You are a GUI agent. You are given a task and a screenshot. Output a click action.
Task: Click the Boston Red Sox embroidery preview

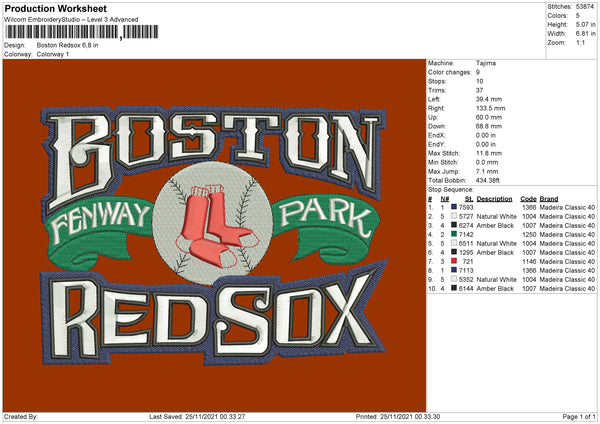[x=214, y=235]
